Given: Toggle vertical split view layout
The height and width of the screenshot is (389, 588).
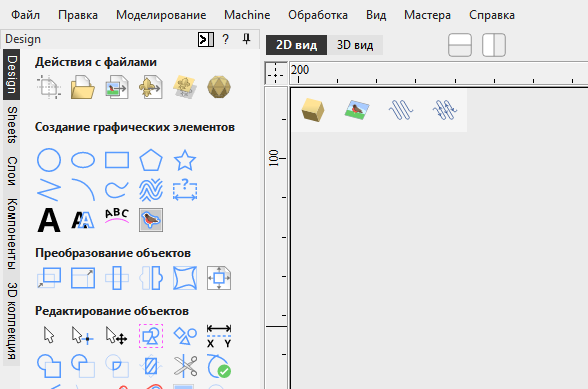Looking at the screenshot, I should [x=494, y=45].
